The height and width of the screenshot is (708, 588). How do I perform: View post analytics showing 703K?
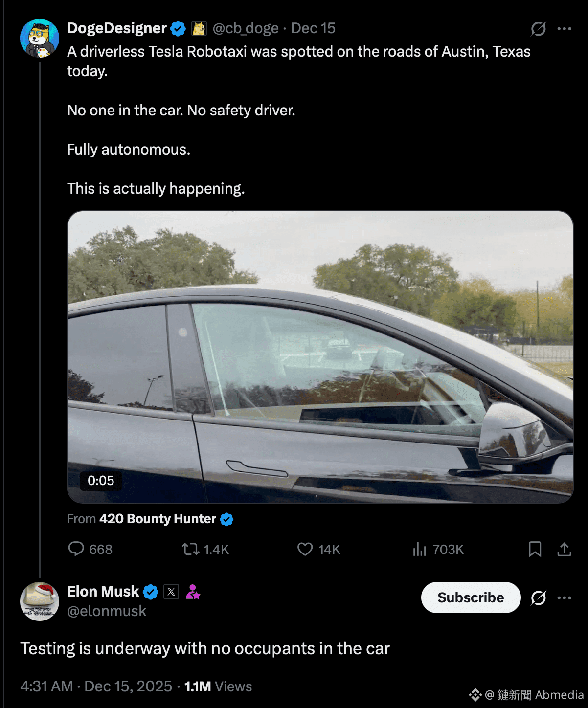click(x=420, y=549)
